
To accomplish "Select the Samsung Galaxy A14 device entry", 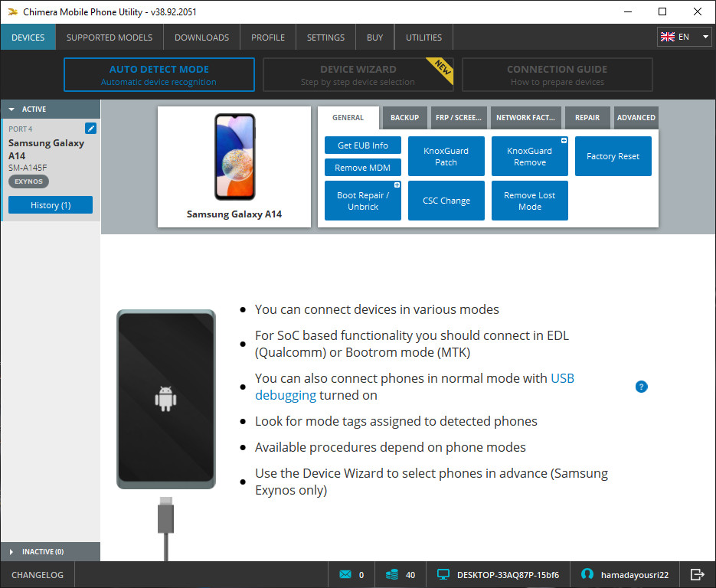I will [51, 170].
